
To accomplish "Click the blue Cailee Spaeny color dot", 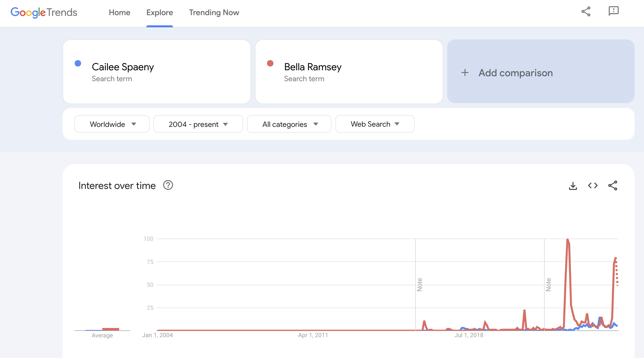I will [x=78, y=64].
